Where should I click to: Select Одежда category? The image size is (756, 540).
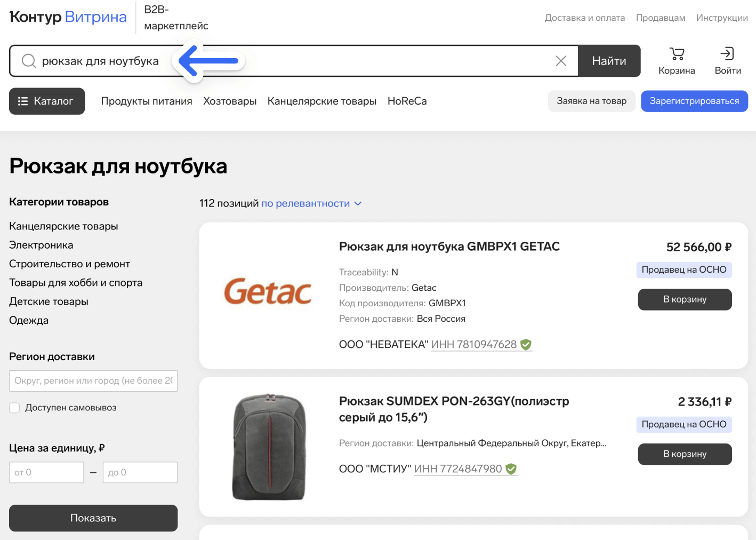pos(29,320)
